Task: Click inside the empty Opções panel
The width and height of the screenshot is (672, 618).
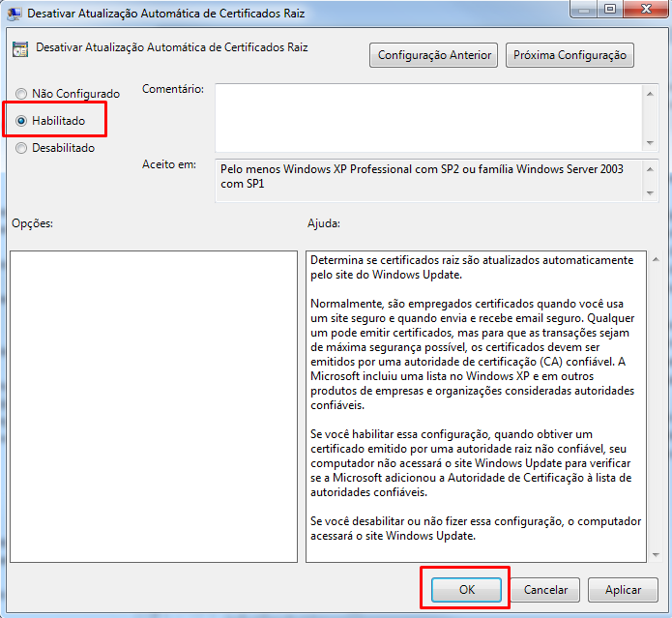Action: [154, 406]
